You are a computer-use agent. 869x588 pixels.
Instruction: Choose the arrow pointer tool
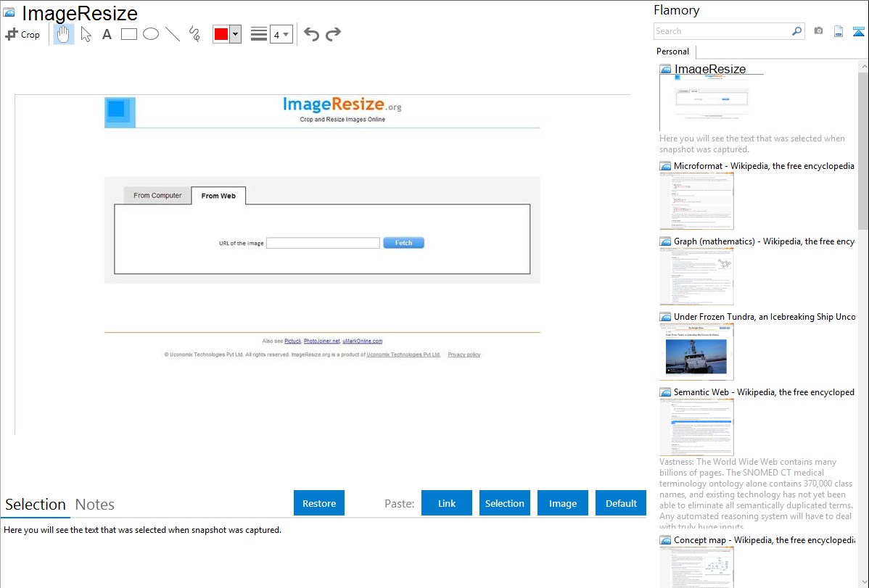pyautogui.click(x=86, y=34)
